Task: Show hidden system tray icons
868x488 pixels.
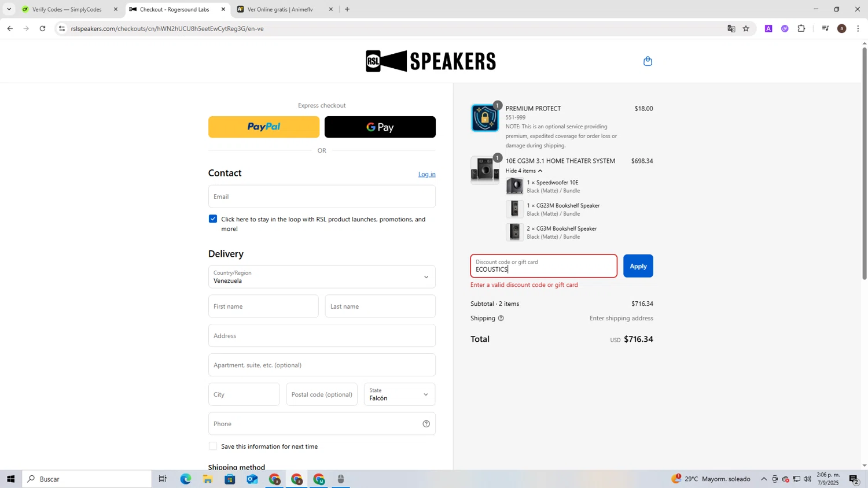Action: [764, 479]
